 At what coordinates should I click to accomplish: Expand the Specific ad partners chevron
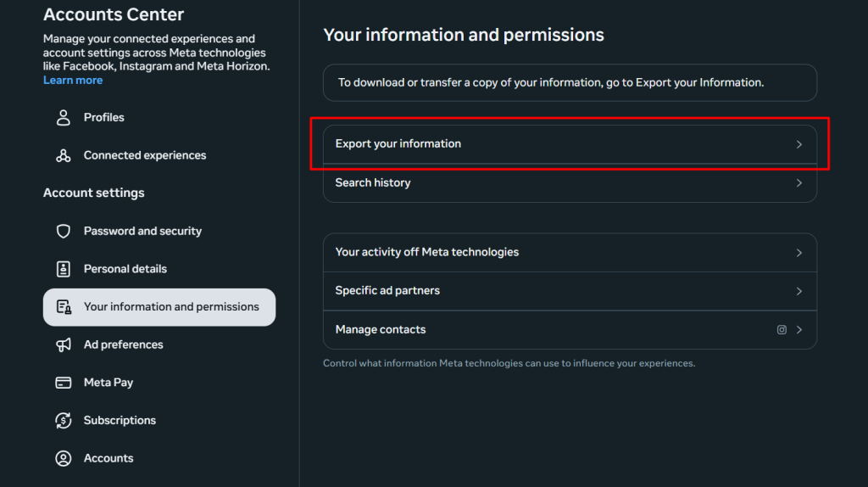(798, 291)
